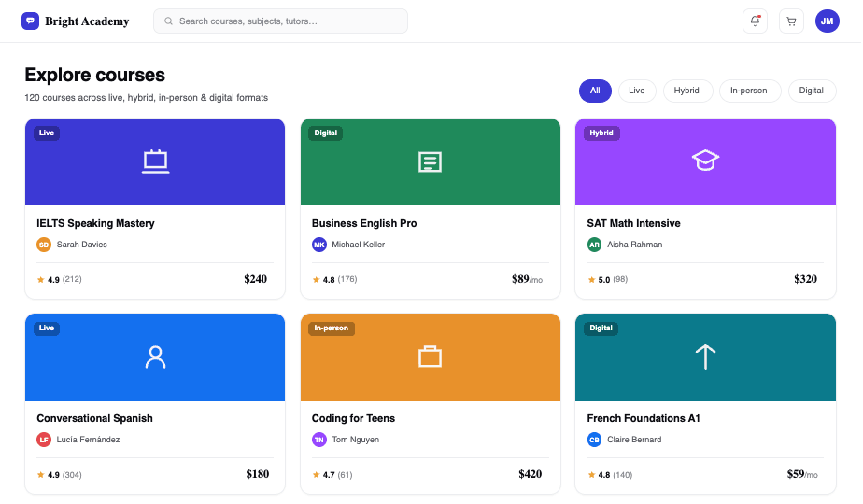Click the Bright Academy logo icon
Screen dimensions: 863x504
coord(30,21)
